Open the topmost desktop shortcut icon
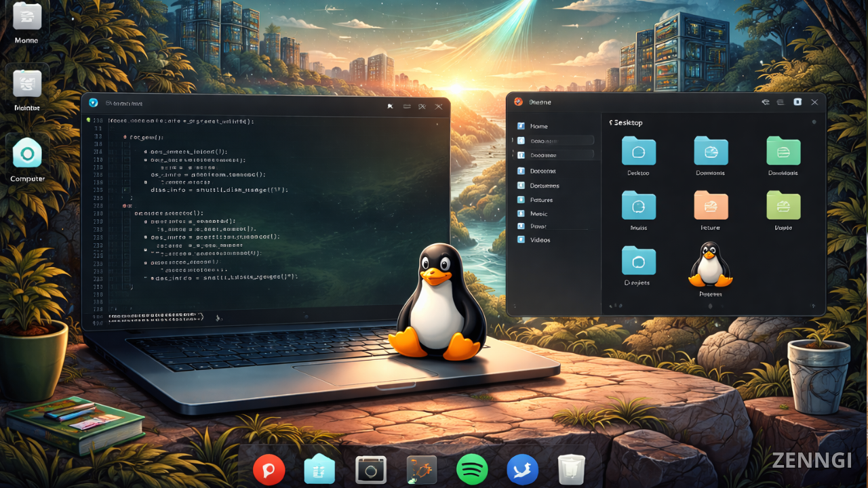 [x=27, y=16]
